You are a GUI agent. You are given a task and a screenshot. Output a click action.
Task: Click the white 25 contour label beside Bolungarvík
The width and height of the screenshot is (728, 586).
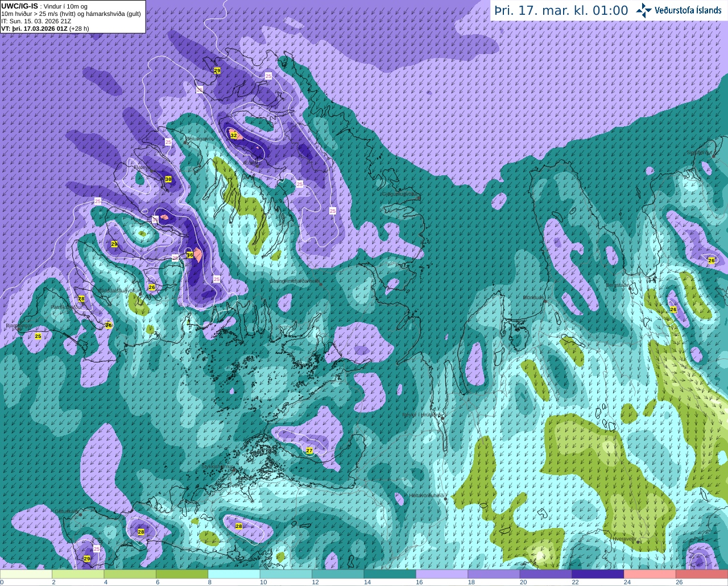click(x=168, y=142)
